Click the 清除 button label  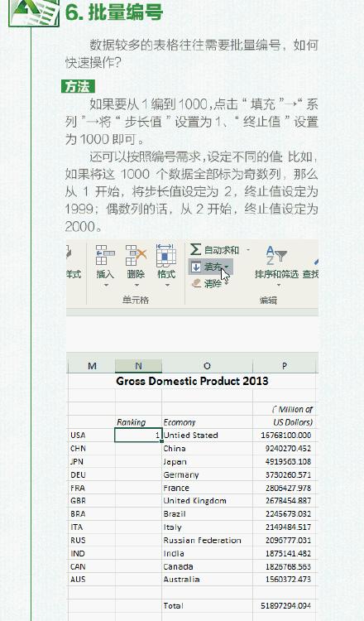pyautogui.click(x=213, y=283)
